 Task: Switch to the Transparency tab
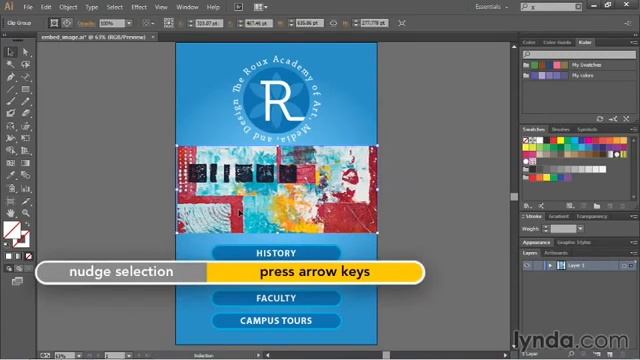592,216
